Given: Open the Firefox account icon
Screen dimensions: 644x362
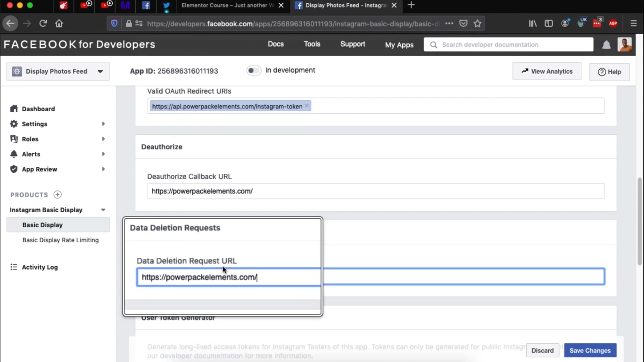Looking at the screenshot, I should point(565,23).
